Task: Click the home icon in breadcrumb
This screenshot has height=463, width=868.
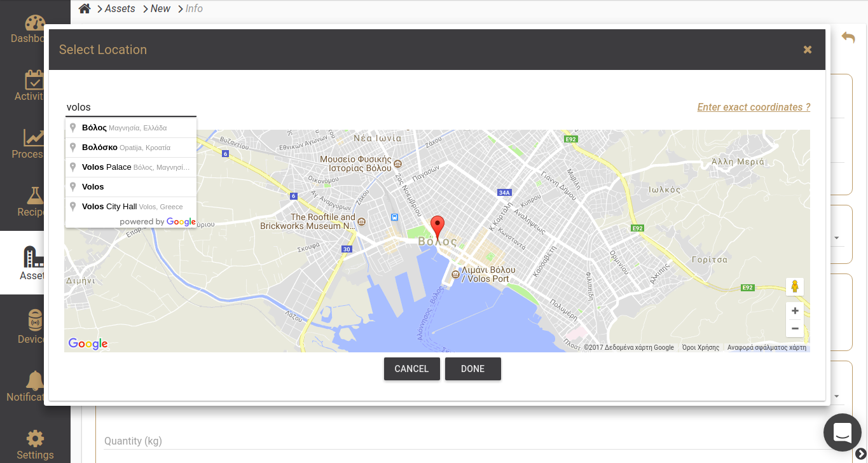Action: [84, 8]
